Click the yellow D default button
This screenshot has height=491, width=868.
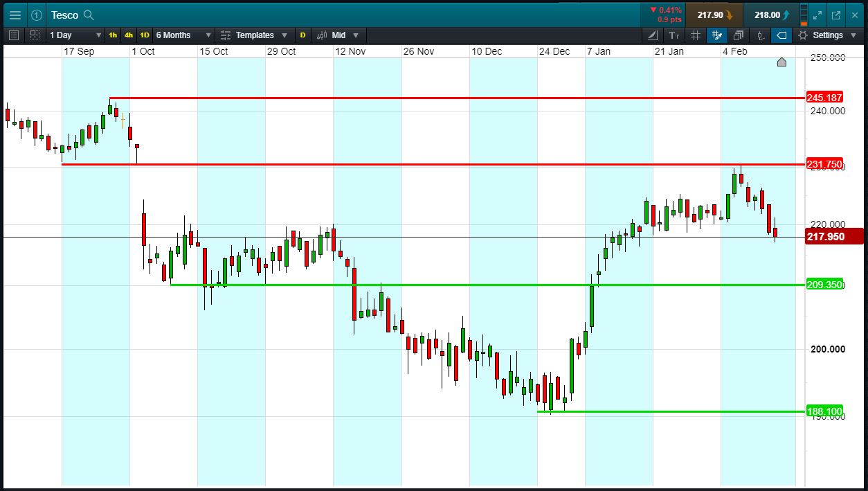click(x=302, y=35)
